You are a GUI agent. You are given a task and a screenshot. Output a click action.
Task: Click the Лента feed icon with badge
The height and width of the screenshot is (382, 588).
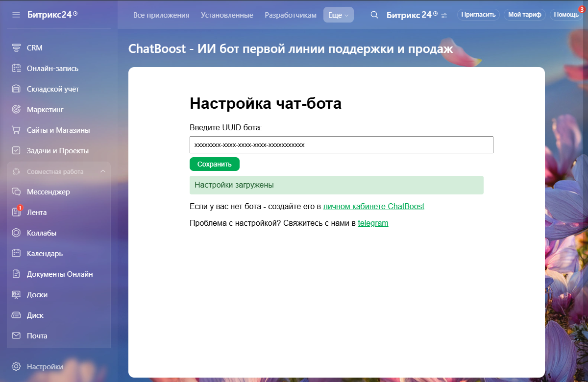pos(16,213)
